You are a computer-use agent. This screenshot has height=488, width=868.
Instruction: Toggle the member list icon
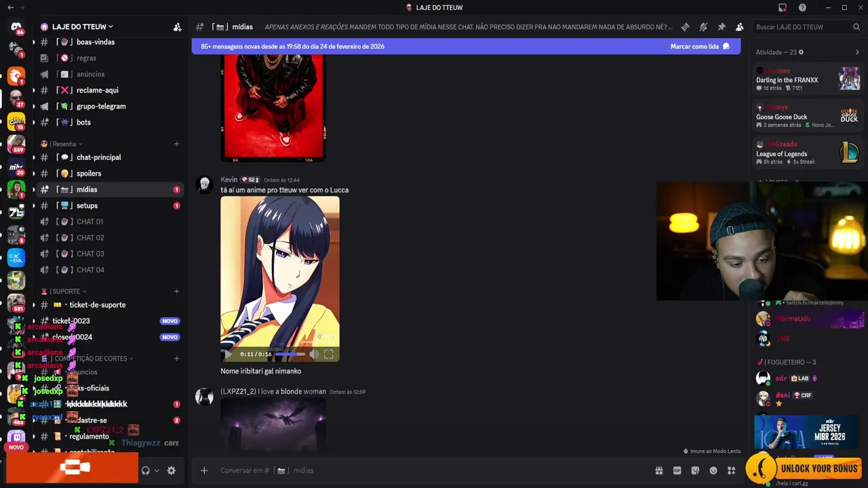click(x=739, y=27)
